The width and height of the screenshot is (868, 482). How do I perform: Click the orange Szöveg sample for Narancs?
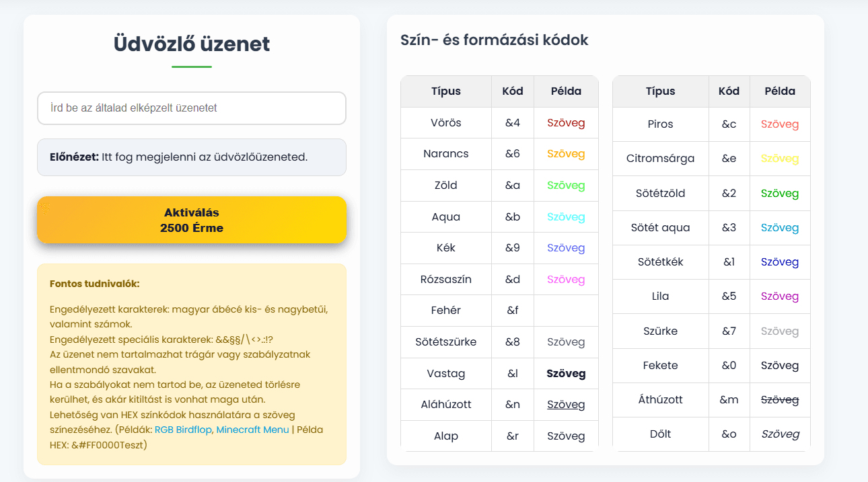(566, 154)
